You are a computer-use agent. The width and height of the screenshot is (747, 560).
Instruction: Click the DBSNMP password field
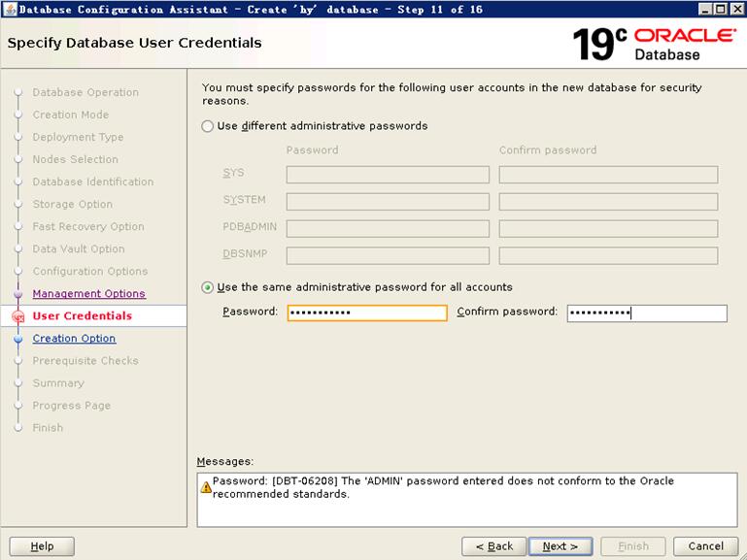point(388,256)
